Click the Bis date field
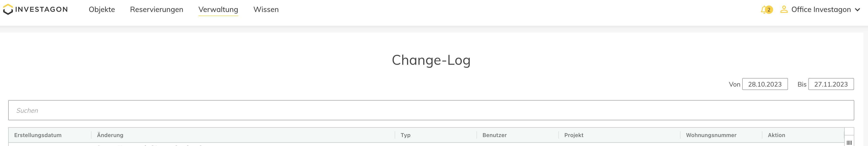Screen dimensions: 868x146 click(x=830, y=84)
